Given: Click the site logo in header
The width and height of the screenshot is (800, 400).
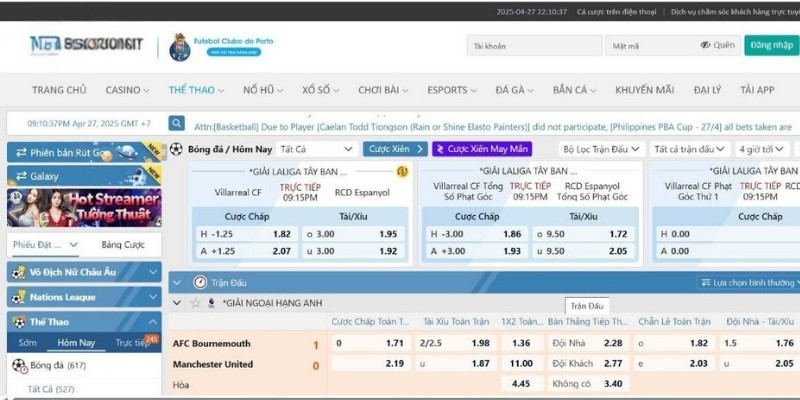Looking at the screenshot, I should 87,44.
